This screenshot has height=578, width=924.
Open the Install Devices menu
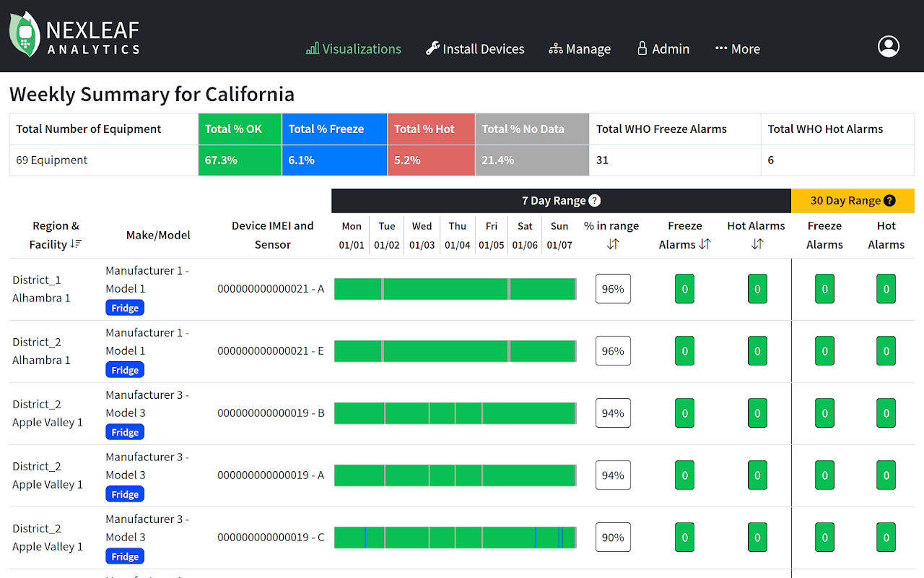[x=475, y=49]
